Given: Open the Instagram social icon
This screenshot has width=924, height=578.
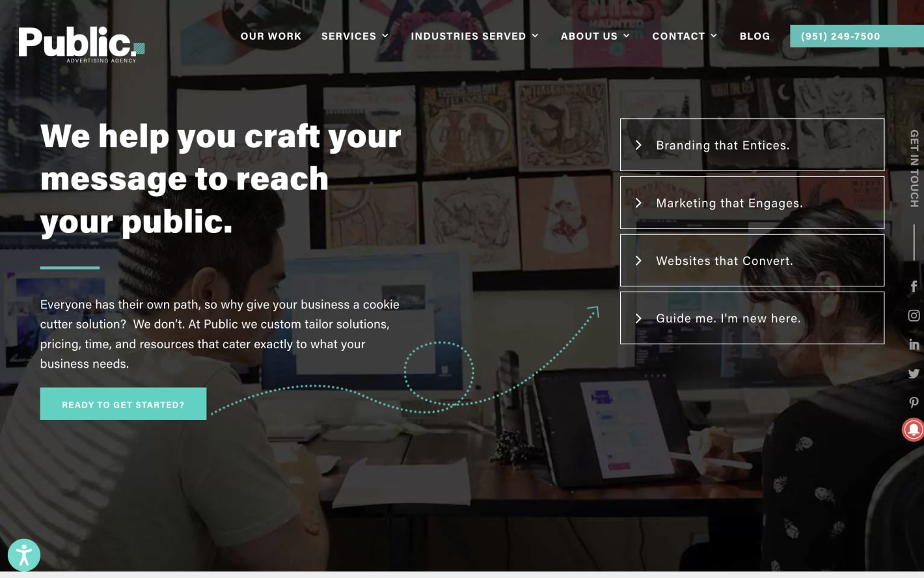Looking at the screenshot, I should click(914, 316).
